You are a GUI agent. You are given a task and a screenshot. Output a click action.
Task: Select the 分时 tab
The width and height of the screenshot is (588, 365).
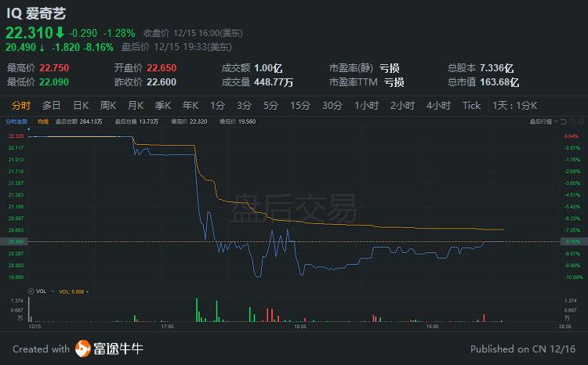tap(21, 106)
